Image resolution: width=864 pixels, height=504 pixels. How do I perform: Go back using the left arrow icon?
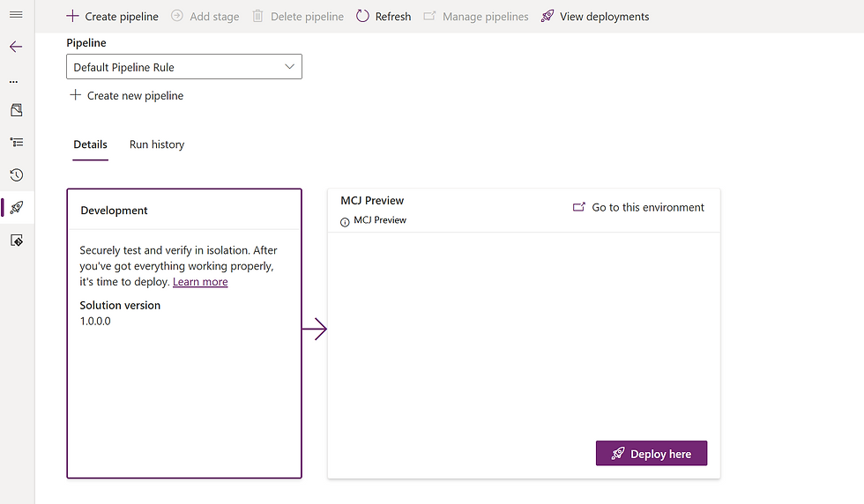16,47
